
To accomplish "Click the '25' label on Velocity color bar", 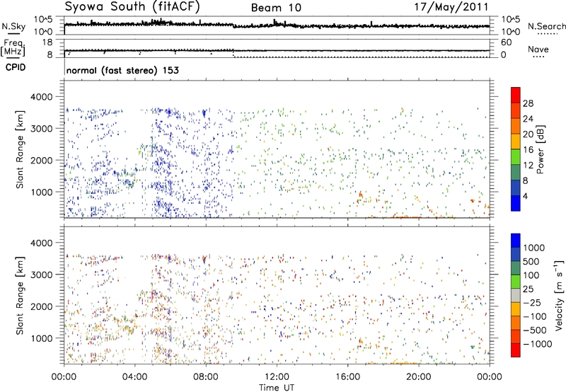I will 528,289.
